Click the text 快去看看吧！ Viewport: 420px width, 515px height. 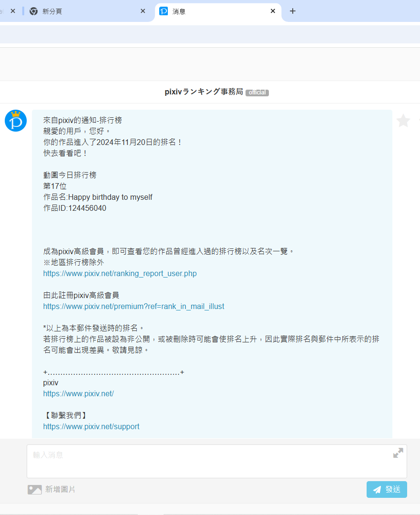click(x=65, y=153)
